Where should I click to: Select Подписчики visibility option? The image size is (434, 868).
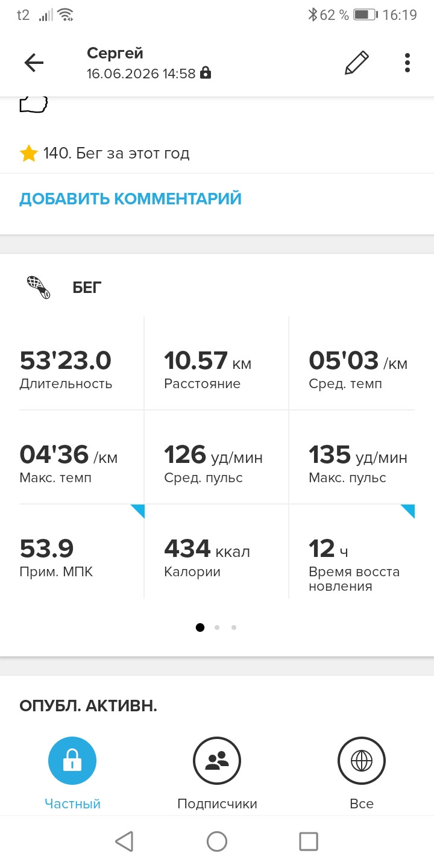point(217,773)
